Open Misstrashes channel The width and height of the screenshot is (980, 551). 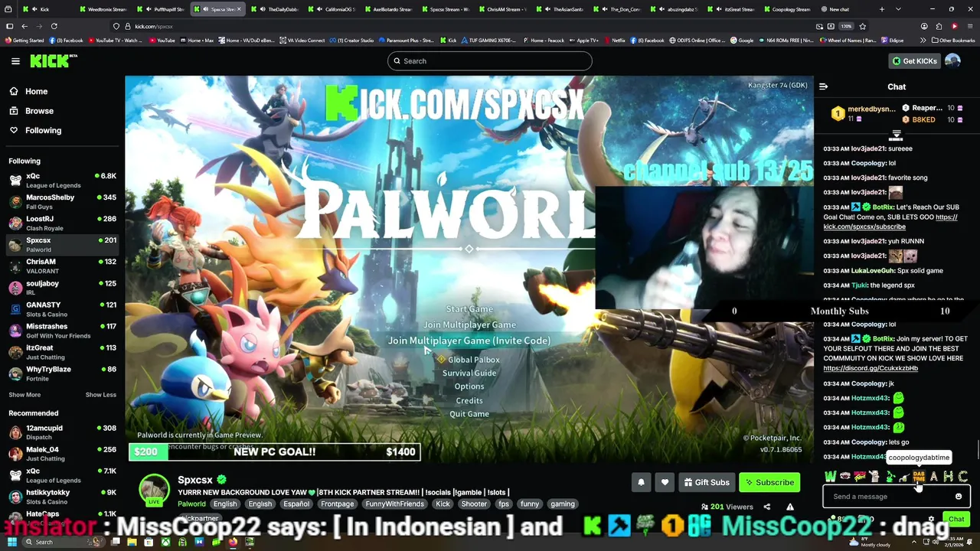(x=63, y=330)
